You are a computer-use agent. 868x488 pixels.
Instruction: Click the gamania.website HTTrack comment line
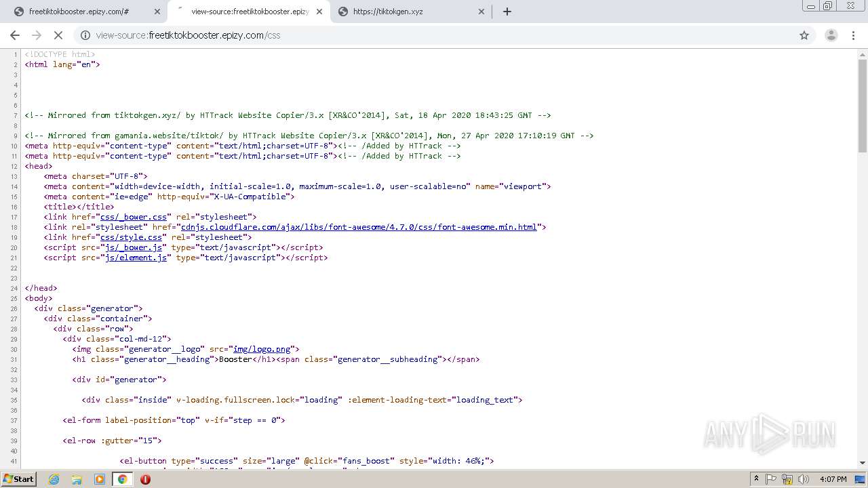pyautogui.click(x=309, y=136)
